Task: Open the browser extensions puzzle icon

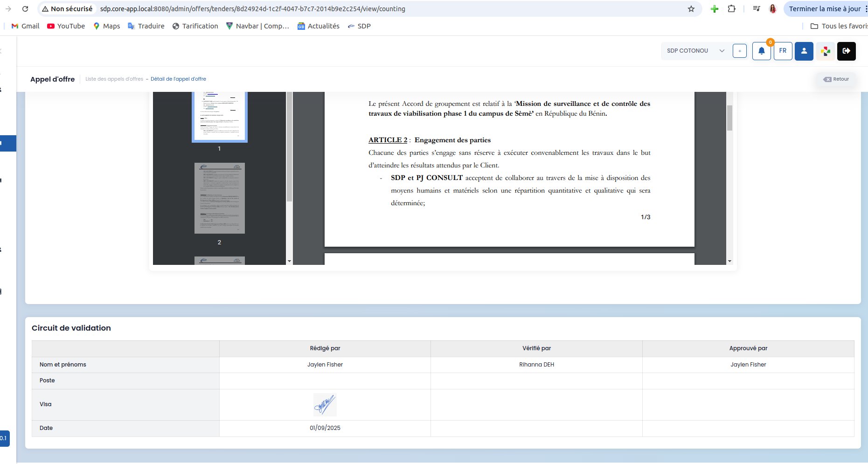Action: 732,9
